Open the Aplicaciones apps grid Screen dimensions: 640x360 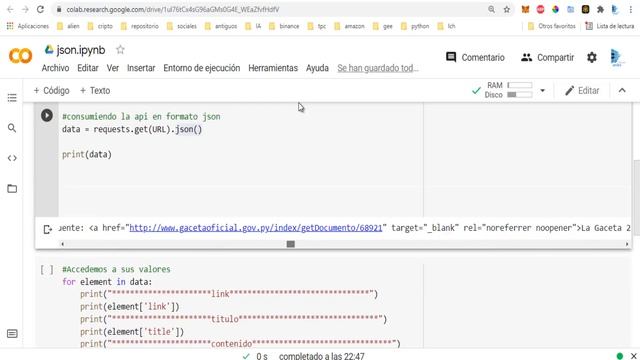pyautogui.click(x=28, y=26)
